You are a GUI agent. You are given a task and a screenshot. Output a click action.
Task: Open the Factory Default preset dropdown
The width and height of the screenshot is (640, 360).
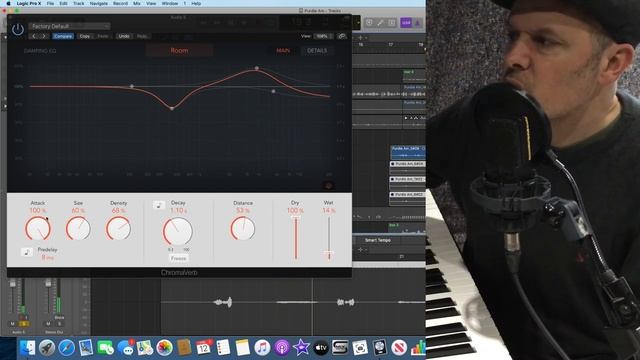click(69, 26)
